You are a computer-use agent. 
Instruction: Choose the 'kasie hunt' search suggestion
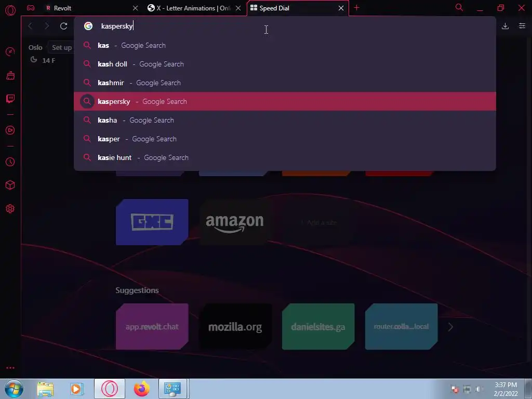click(285, 157)
